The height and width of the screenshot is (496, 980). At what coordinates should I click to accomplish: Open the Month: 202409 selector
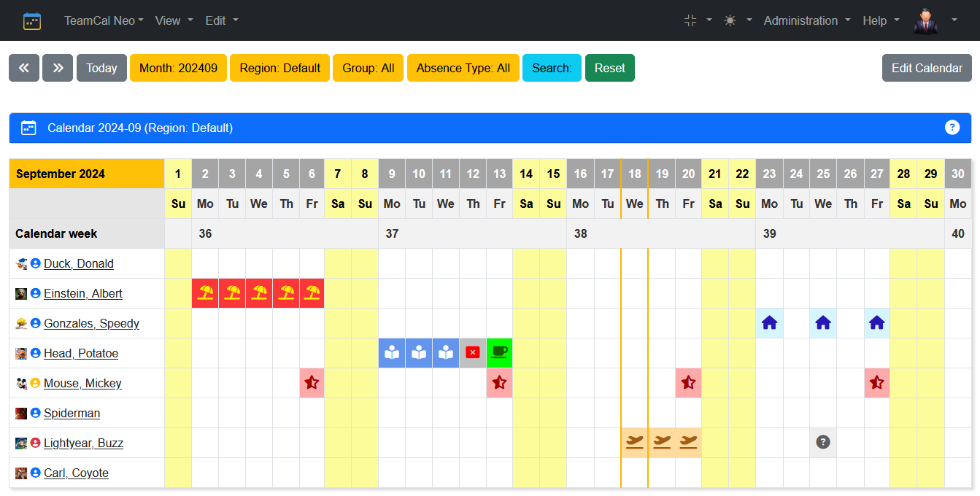click(178, 68)
